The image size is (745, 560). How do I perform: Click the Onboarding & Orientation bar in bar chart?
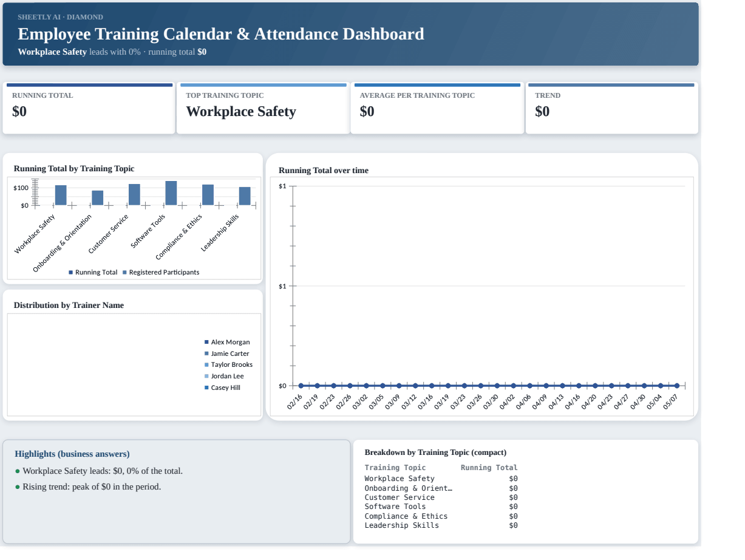tap(98, 198)
